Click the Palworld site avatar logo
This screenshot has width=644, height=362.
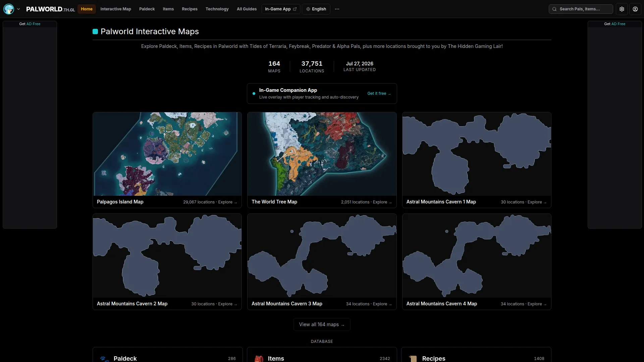click(x=9, y=9)
